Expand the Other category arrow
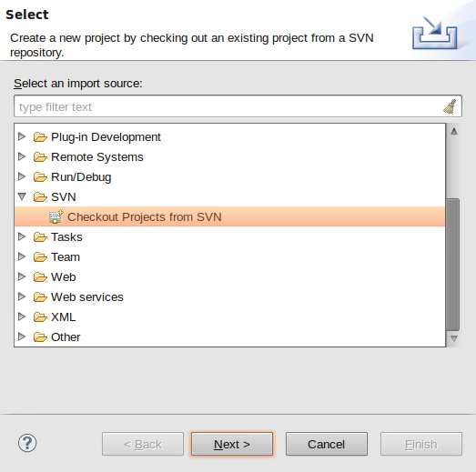This screenshot has height=472, width=476. pos(22,336)
